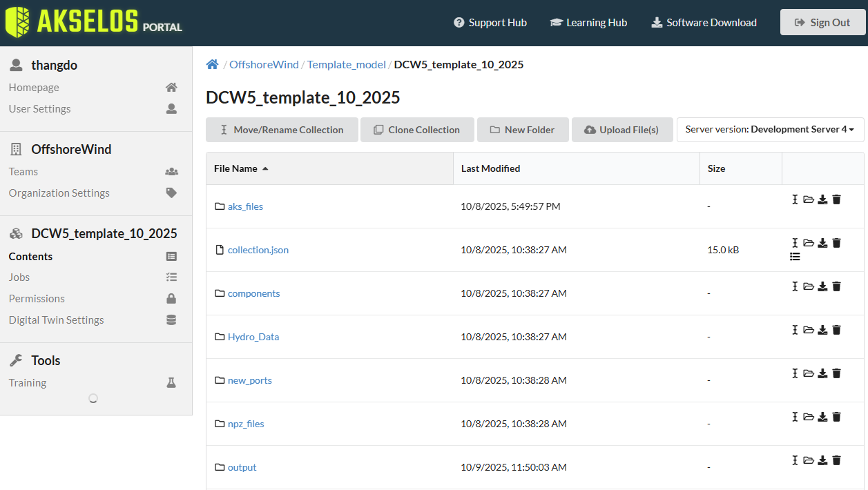The width and height of the screenshot is (868, 490).
Task: Delete the Hydro_Data folder
Action: [836, 330]
